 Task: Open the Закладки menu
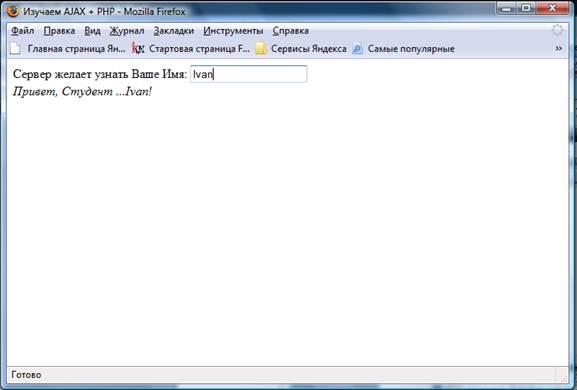174,31
